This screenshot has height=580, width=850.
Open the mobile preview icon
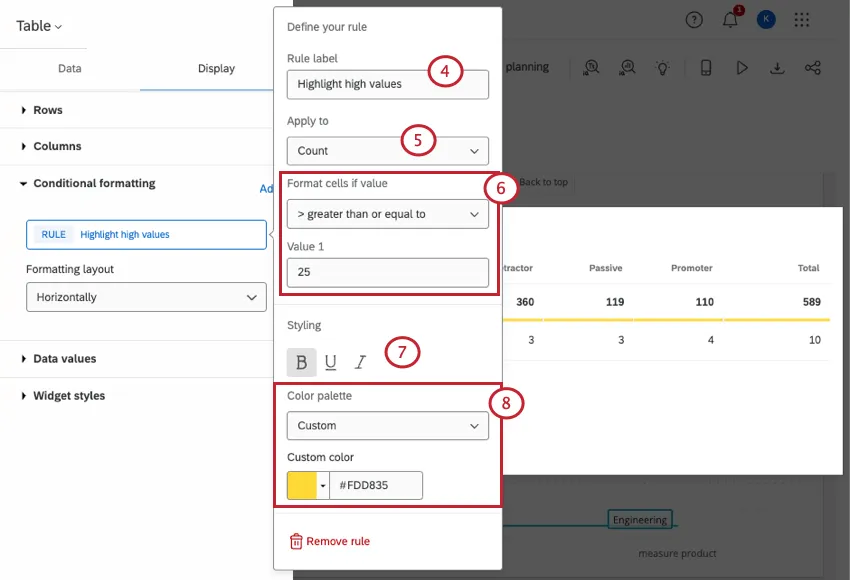coord(705,67)
